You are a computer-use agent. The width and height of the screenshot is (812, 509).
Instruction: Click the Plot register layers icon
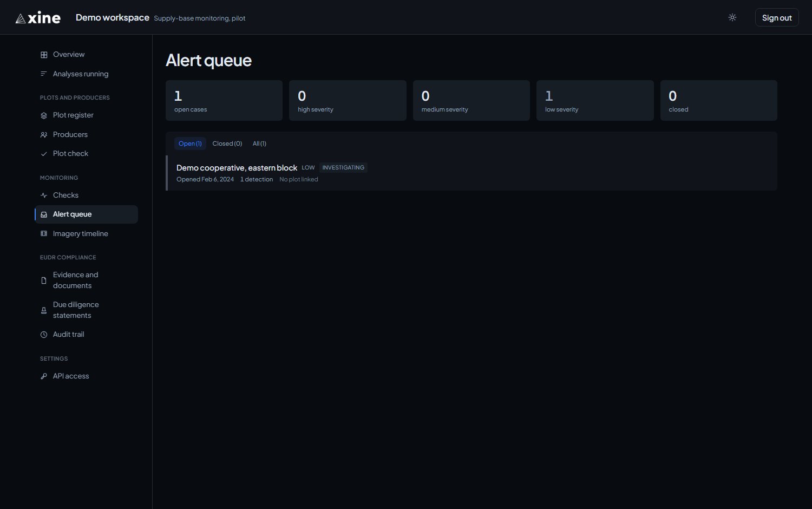pyautogui.click(x=44, y=115)
